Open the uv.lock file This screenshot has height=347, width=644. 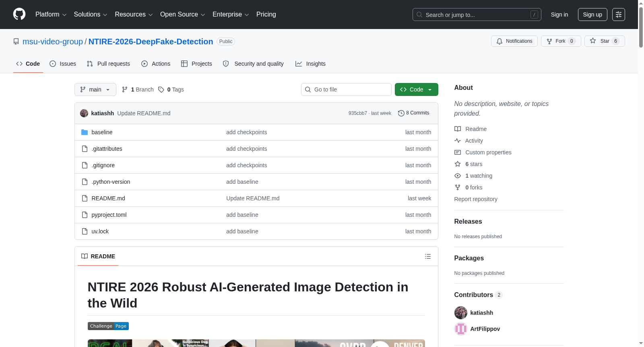pyautogui.click(x=100, y=231)
